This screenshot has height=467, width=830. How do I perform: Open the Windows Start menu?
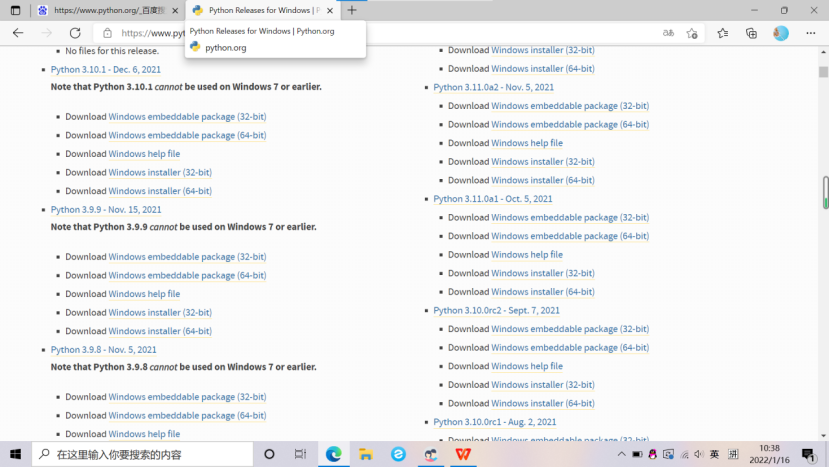[x=15, y=454]
